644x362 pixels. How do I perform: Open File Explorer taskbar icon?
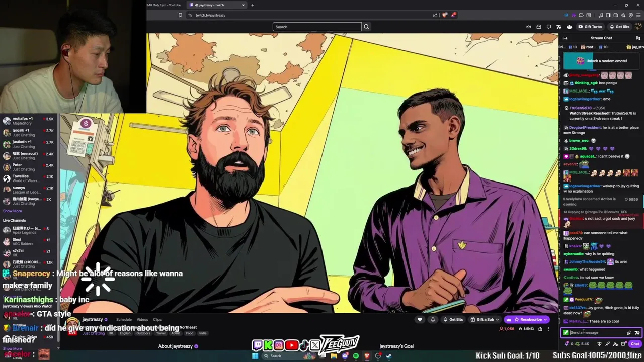(334, 356)
